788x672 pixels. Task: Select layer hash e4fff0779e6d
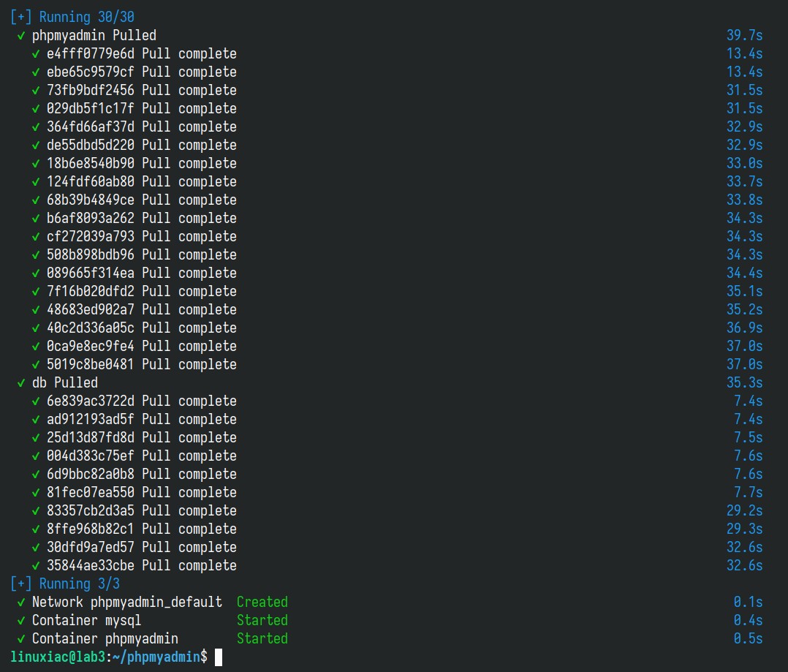tap(91, 54)
